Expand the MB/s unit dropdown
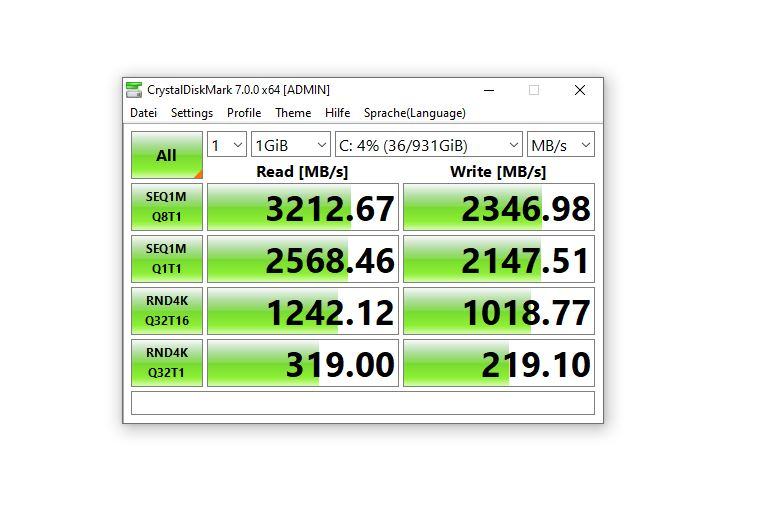This screenshot has height=507, width=776. point(561,145)
